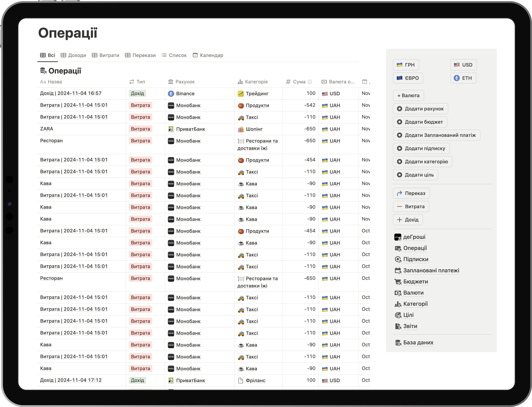Click the Фріланс page icon

point(240,380)
